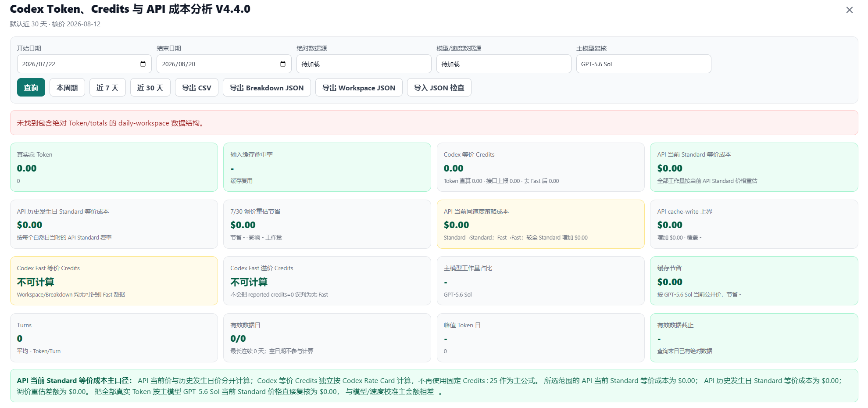Select 最长连续 0 天 note
The image size is (868, 408).
point(272,351)
